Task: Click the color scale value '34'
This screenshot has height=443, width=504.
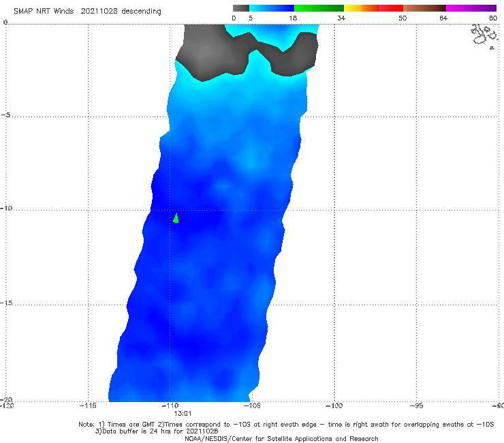Action: [x=341, y=18]
